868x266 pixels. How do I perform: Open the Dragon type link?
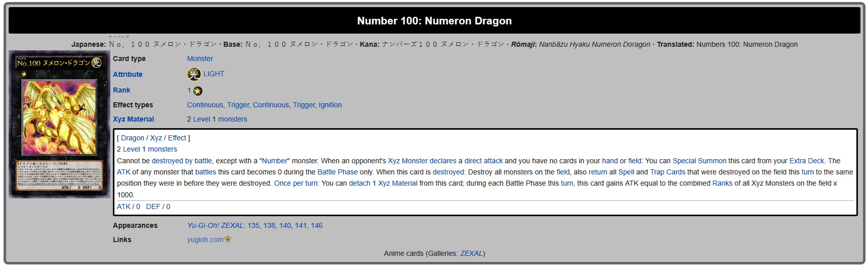133,138
